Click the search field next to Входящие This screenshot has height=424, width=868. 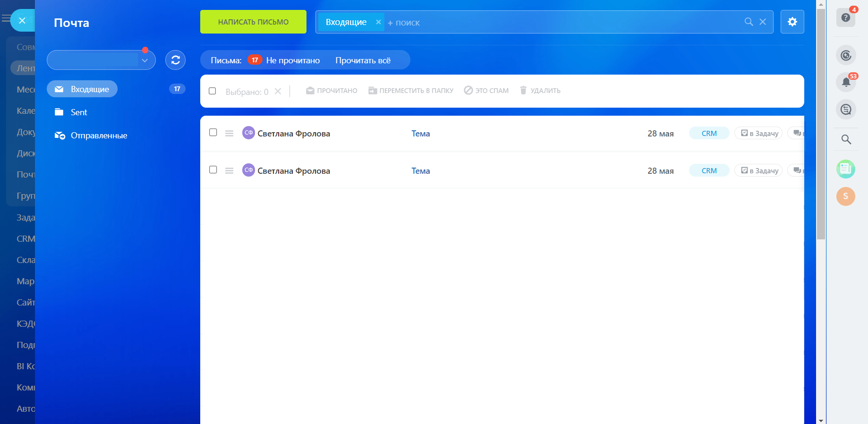(562, 22)
